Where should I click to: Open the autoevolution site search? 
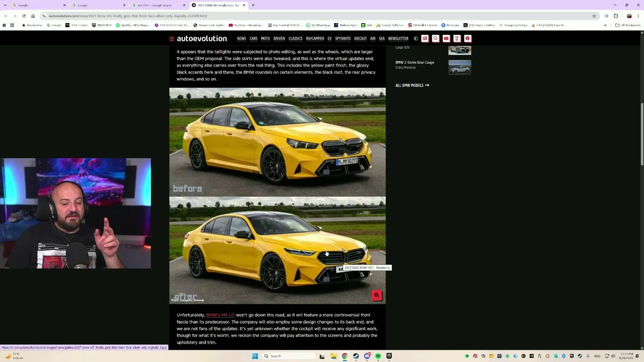pyautogui.click(x=436, y=39)
